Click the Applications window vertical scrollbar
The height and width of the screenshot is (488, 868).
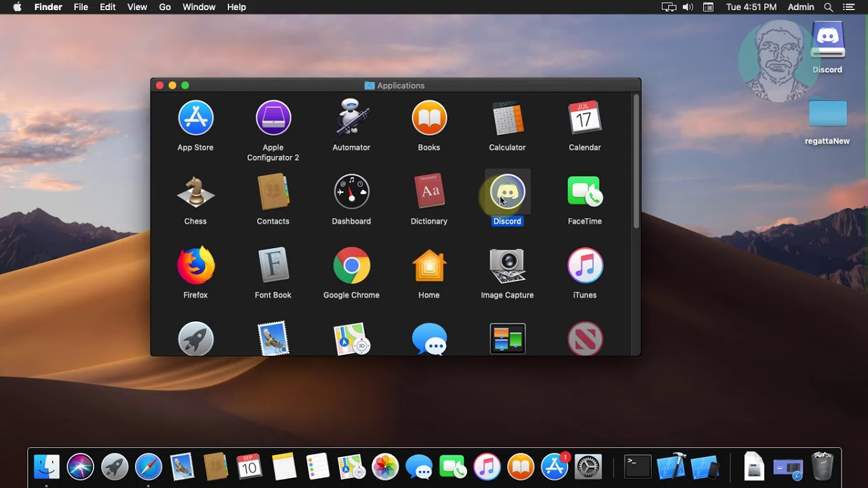click(636, 161)
